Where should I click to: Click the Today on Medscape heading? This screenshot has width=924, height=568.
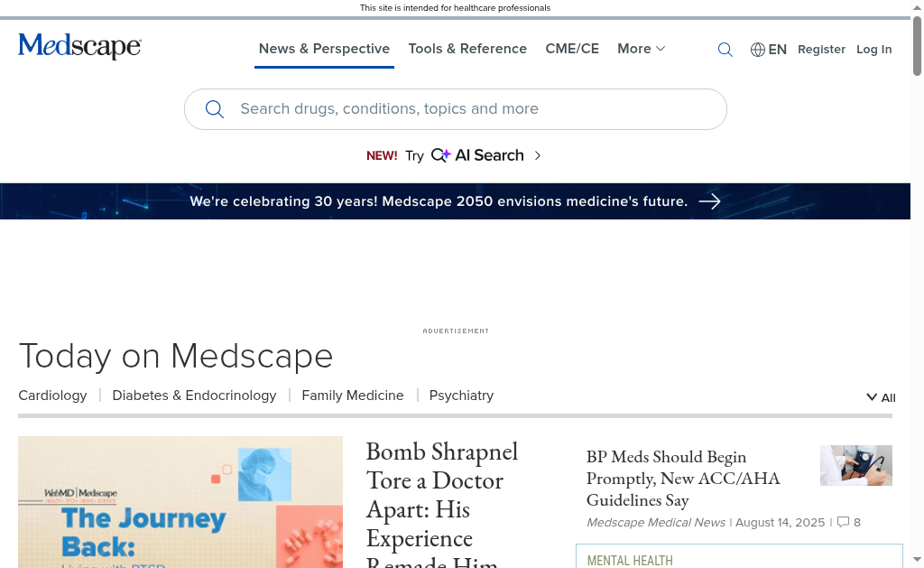(x=176, y=357)
